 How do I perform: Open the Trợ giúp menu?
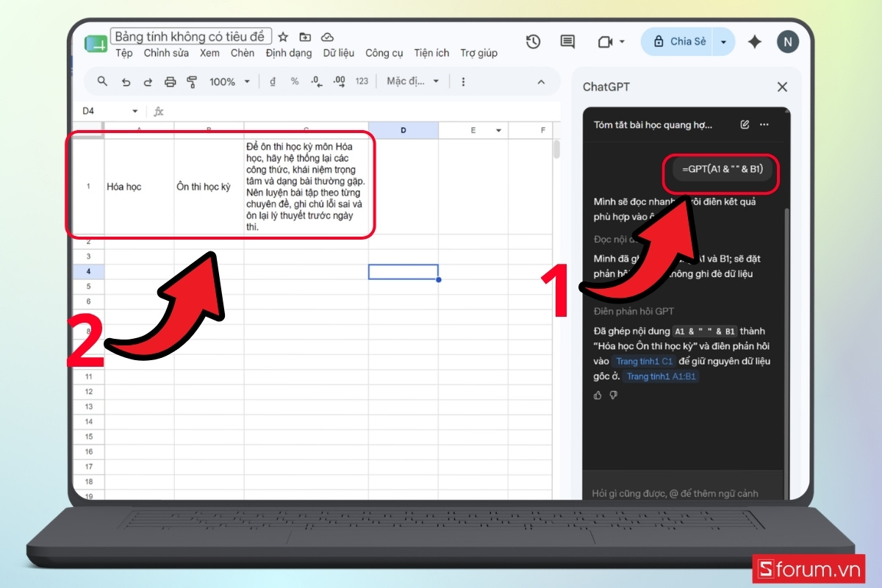pos(478,53)
